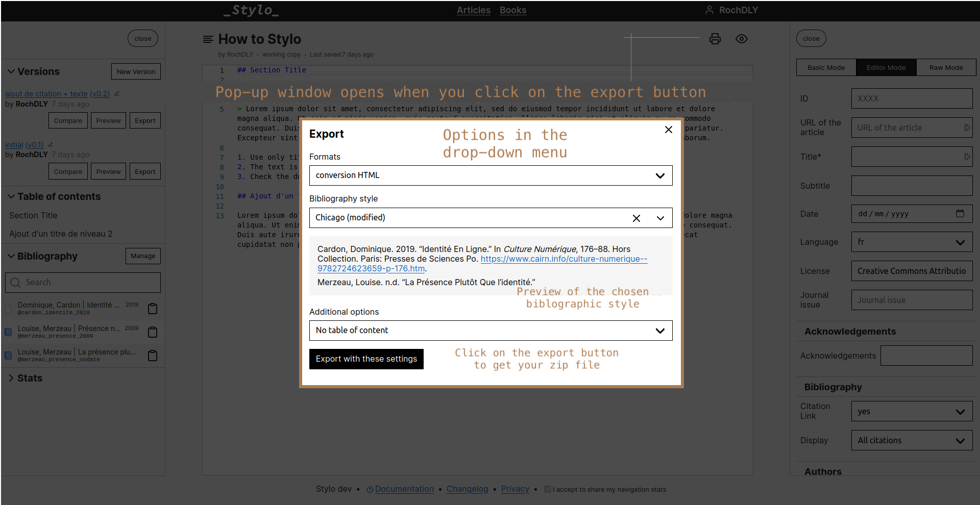Switch to Basic Mode tab
The height and width of the screenshot is (505, 980).
click(826, 67)
